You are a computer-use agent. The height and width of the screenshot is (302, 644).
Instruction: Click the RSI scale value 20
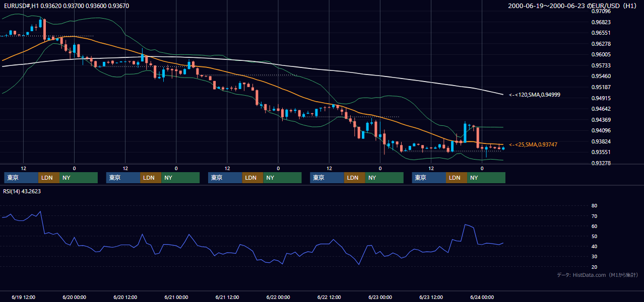[594, 267]
